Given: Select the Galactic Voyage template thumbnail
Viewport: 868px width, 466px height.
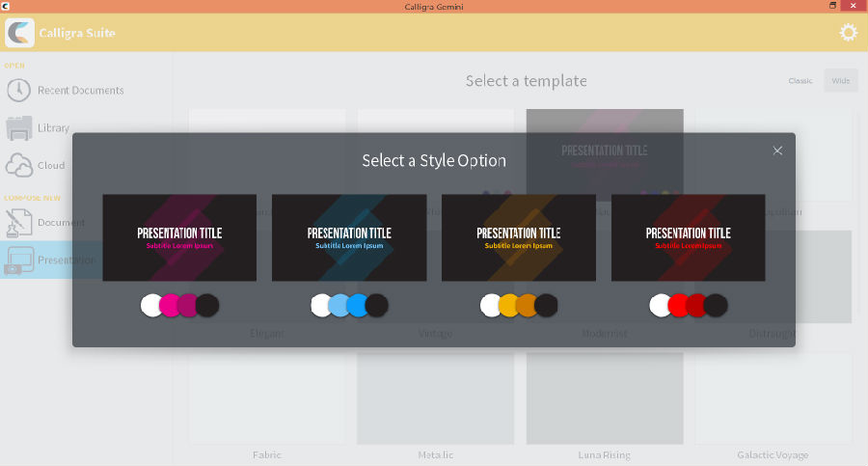Looking at the screenshot, I should pos(773,398).
